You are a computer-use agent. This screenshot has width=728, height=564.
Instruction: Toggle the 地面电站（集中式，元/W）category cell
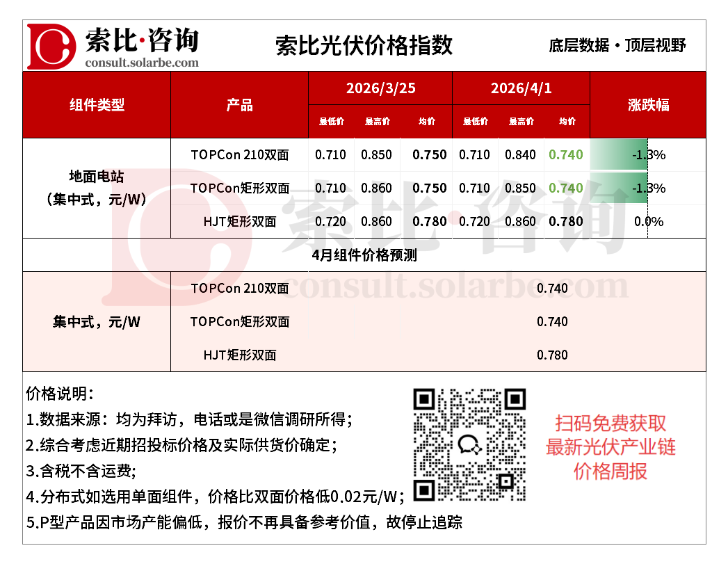[97, 188]
